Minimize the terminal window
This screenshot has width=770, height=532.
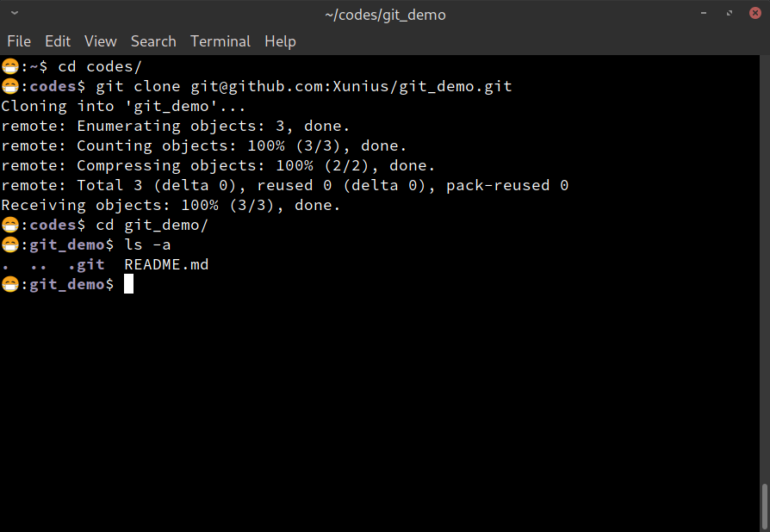(703, 13)
